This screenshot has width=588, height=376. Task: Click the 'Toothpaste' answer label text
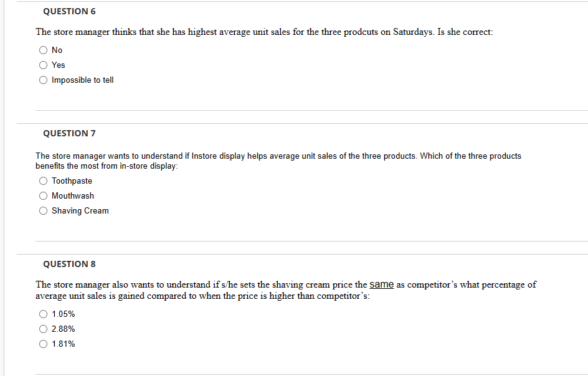click(72, 181)
